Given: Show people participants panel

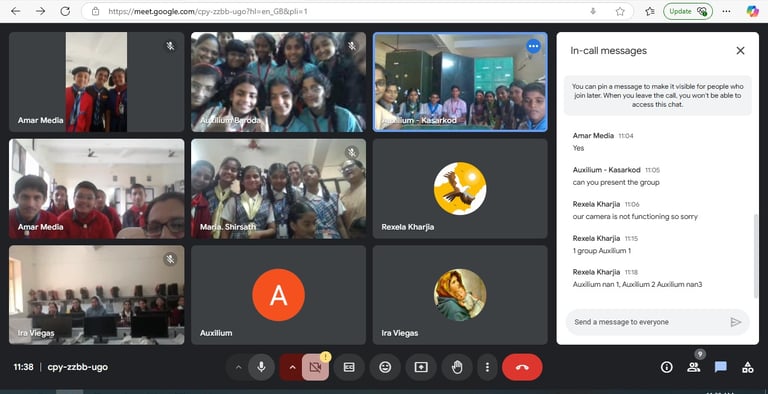Looking at the screenshot, I should click(694, 367).
